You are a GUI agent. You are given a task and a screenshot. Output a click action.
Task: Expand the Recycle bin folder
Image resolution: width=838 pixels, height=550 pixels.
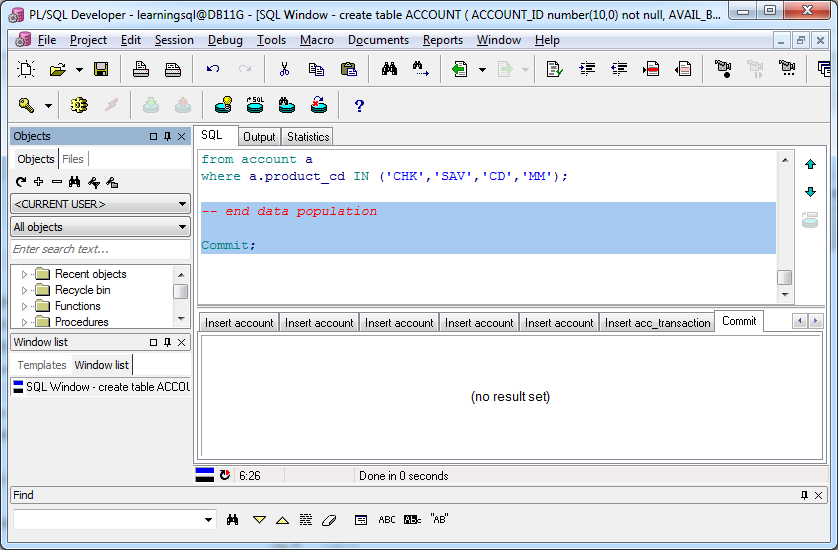pyautogui.click(x=24, y=290)
